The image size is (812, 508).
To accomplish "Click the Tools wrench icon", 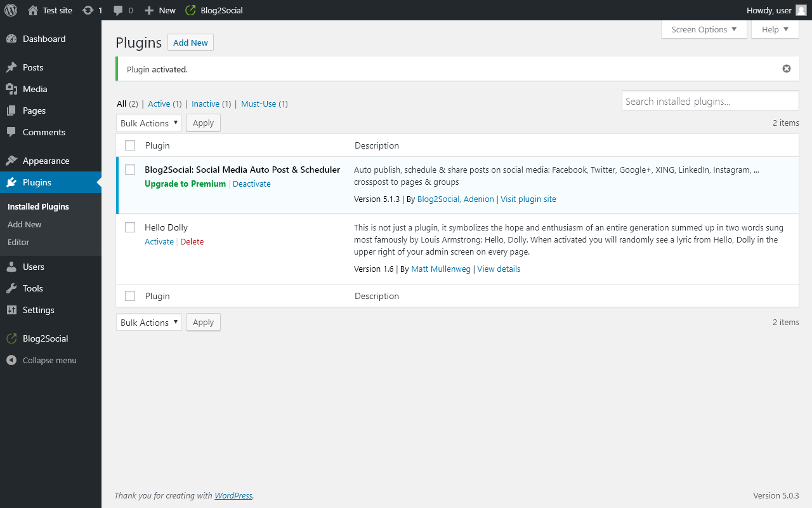I will [11, 288].
